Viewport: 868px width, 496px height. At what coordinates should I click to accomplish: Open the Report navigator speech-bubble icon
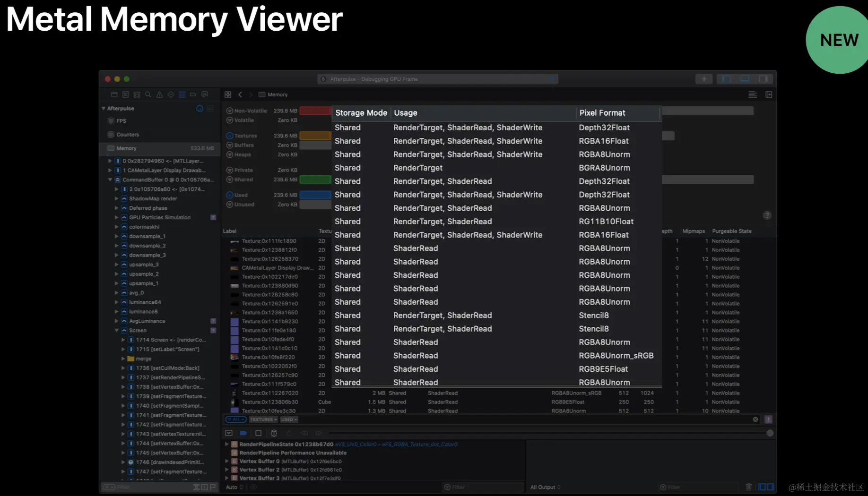pos(205,94)
